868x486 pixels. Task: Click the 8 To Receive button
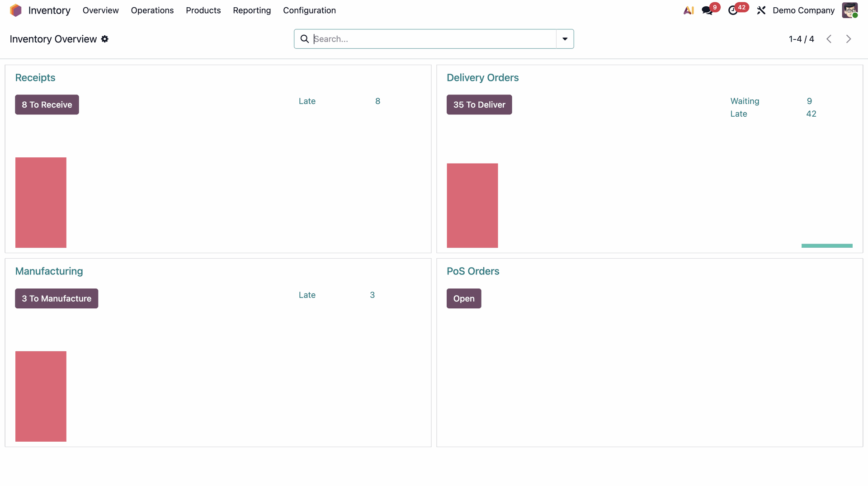47,104
